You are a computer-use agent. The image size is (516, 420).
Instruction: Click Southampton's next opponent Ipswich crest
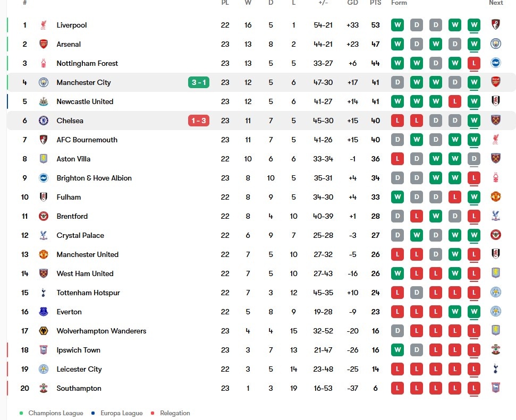coord(496,388)
